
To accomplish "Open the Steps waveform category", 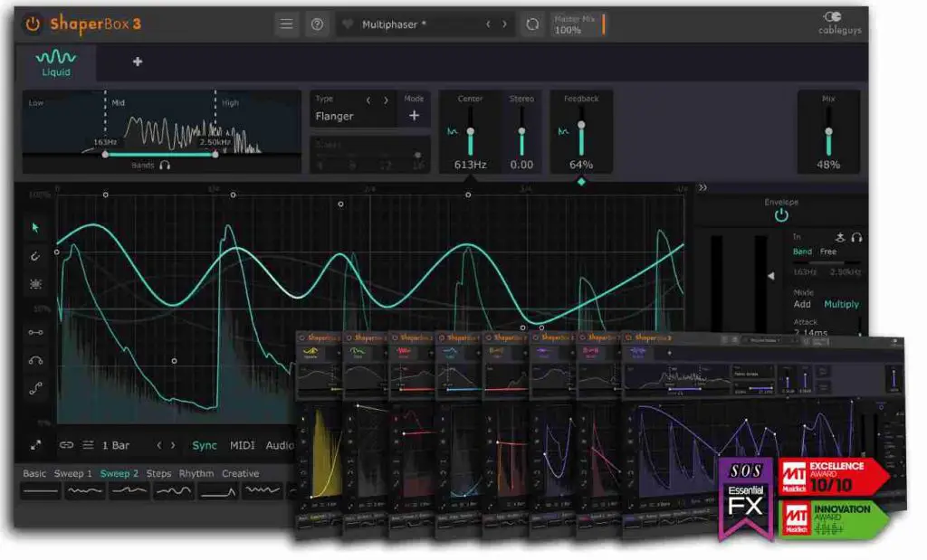I will [158, 474].
